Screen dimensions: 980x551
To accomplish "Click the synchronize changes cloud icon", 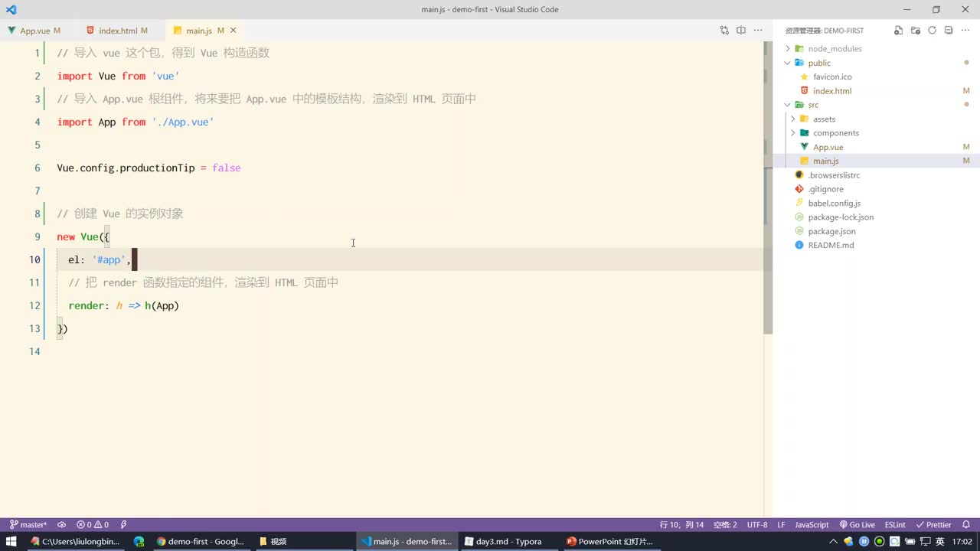I will 62,525.
